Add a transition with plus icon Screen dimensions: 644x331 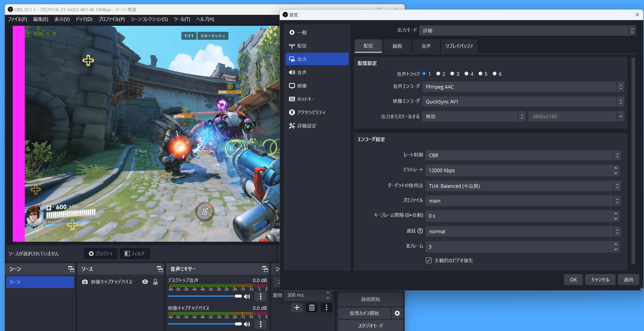pos(297,308)
